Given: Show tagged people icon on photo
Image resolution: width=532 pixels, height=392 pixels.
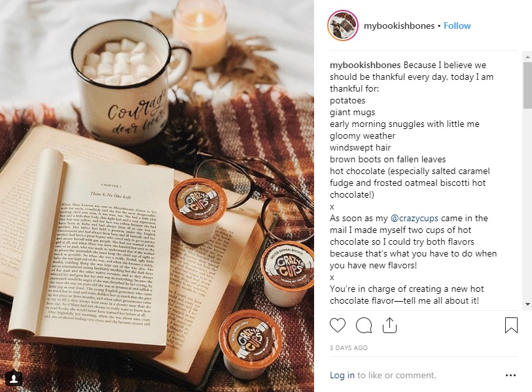Looking at the screenshot, I should coord(14,378).
